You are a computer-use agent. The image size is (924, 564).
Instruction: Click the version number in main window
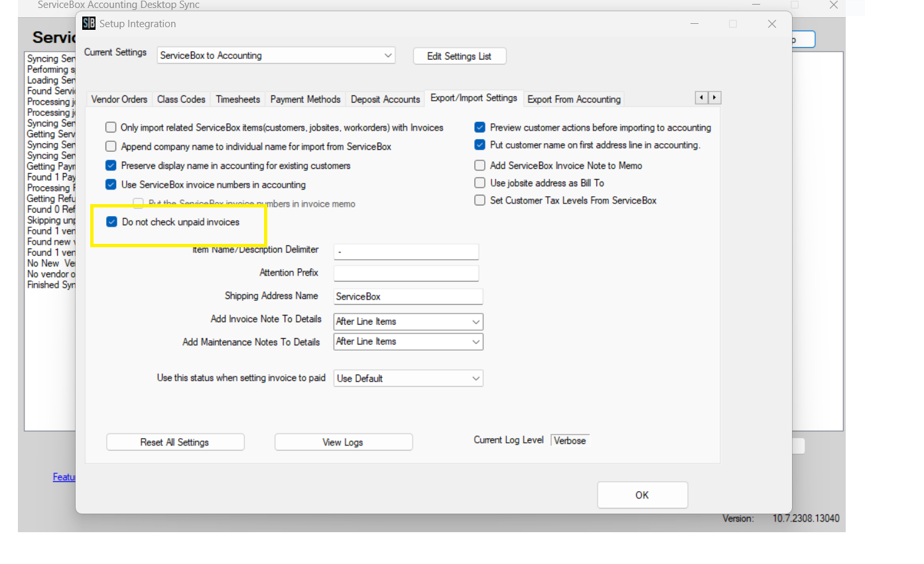point(806,519)
